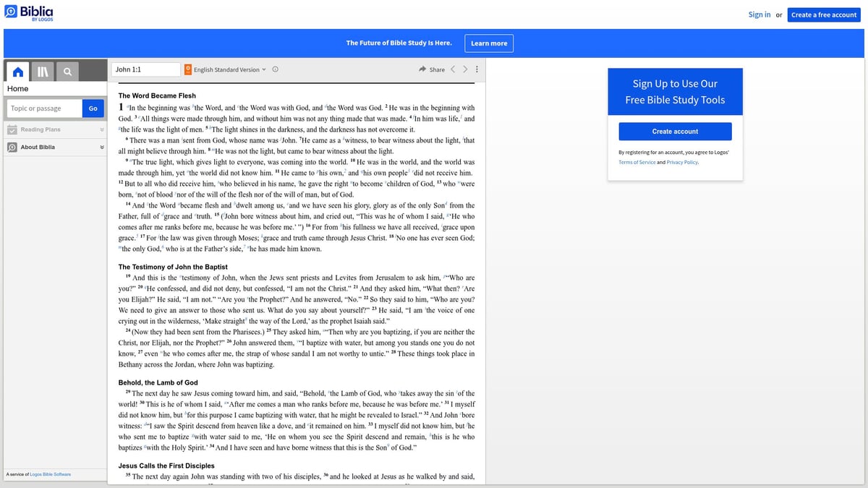Open the three-dot more options menu
This screenshot has height=488, width=868.
[477, 69]
